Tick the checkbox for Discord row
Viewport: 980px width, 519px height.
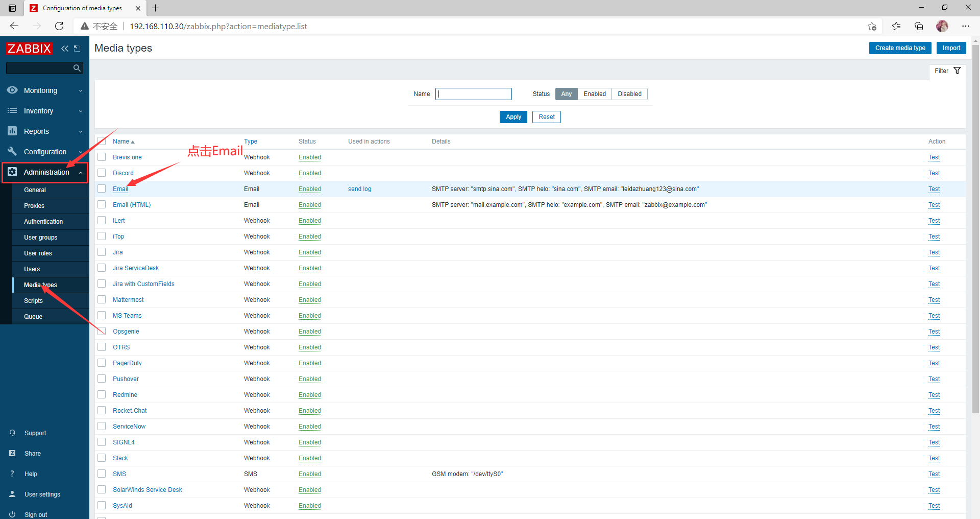click(102, 173)
